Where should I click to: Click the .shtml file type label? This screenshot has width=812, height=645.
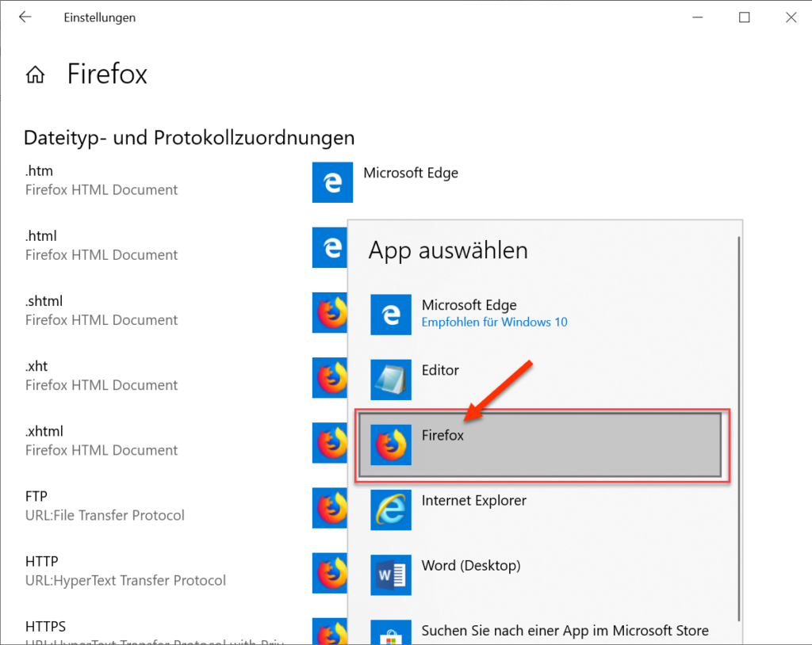click(x=44, y=301)
